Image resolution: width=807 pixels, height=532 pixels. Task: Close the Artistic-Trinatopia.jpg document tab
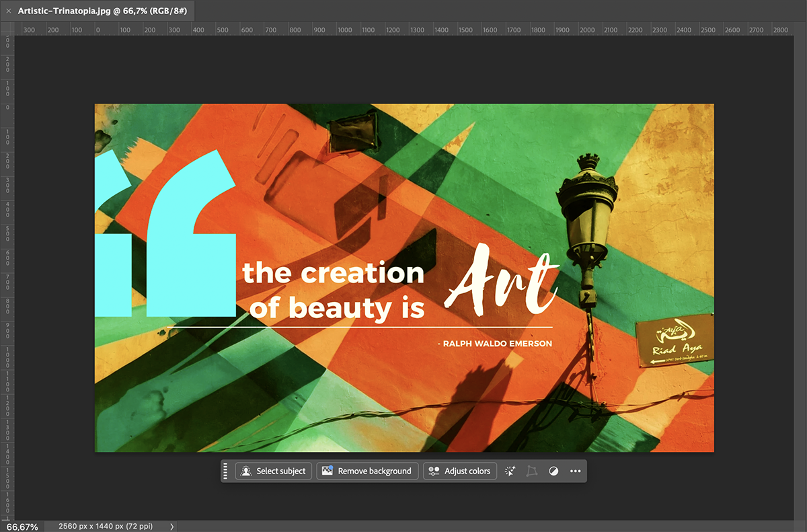(8, 11)
